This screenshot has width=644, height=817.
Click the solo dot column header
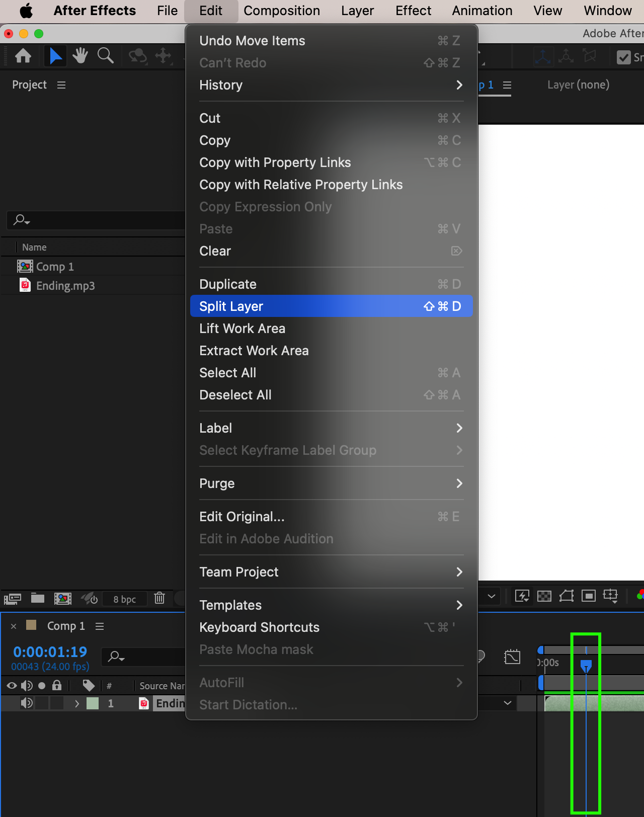point(42,685)
